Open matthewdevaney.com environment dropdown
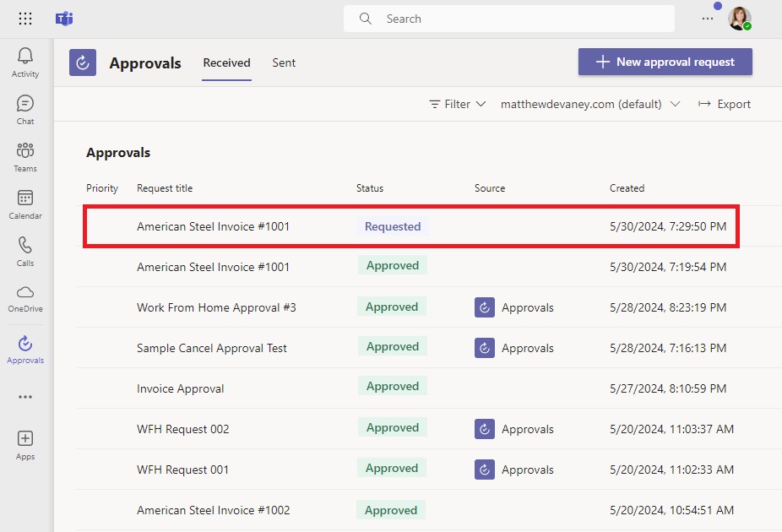 tap(590, 104)
